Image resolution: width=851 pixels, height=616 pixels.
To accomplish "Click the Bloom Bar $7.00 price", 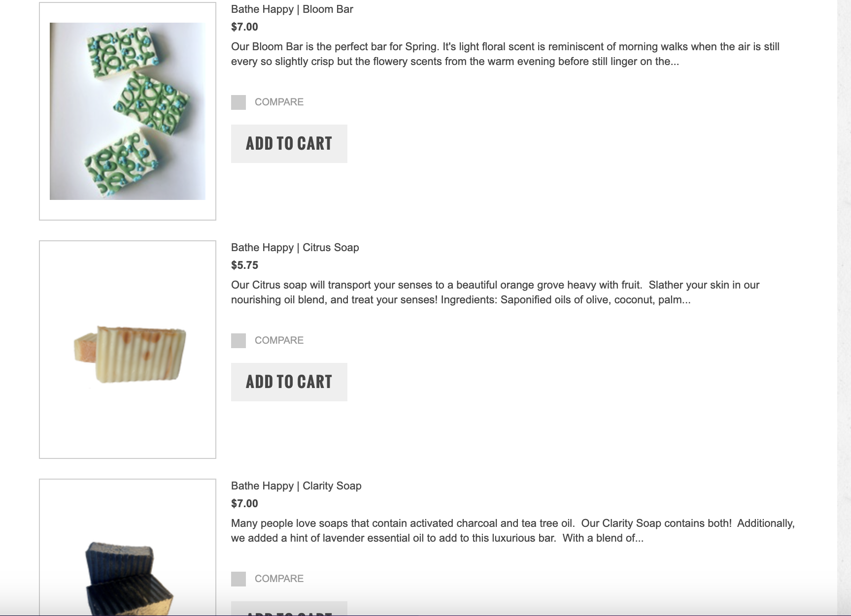I will (244, 27).
